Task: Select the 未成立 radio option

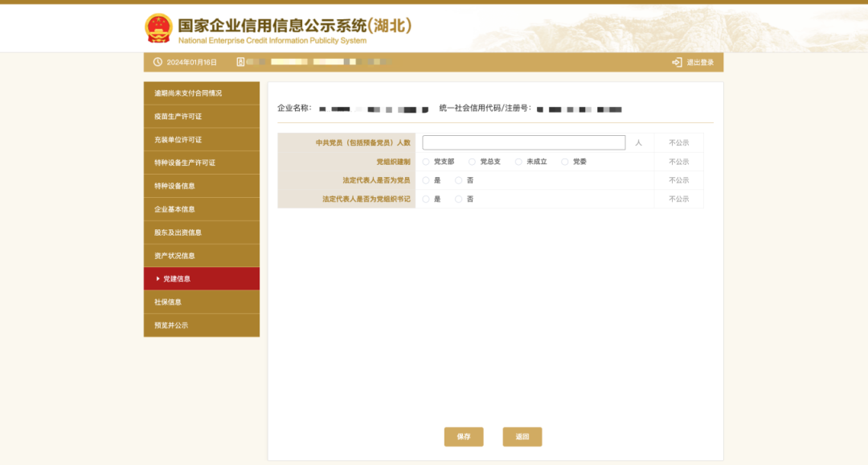Action: tap(518, 162)
